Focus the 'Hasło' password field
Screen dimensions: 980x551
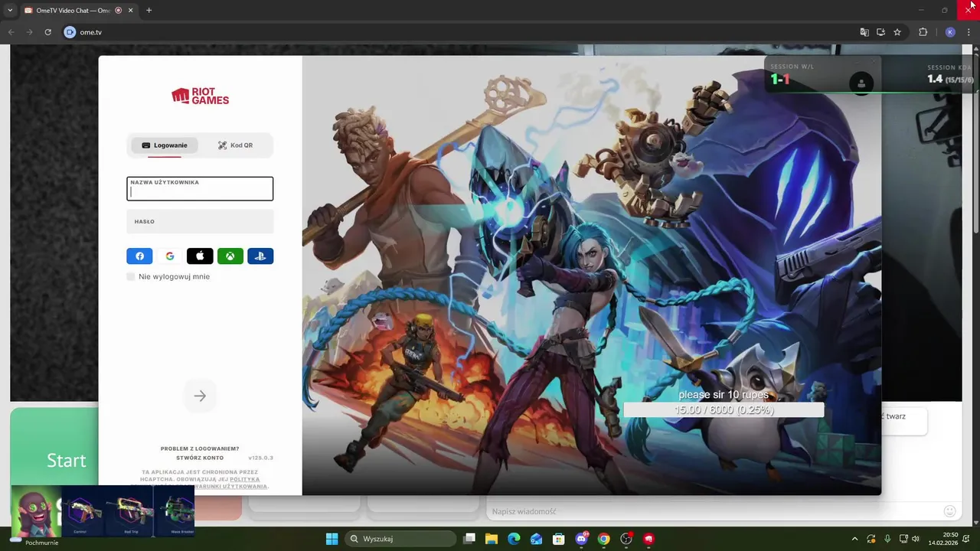[200, 221]
